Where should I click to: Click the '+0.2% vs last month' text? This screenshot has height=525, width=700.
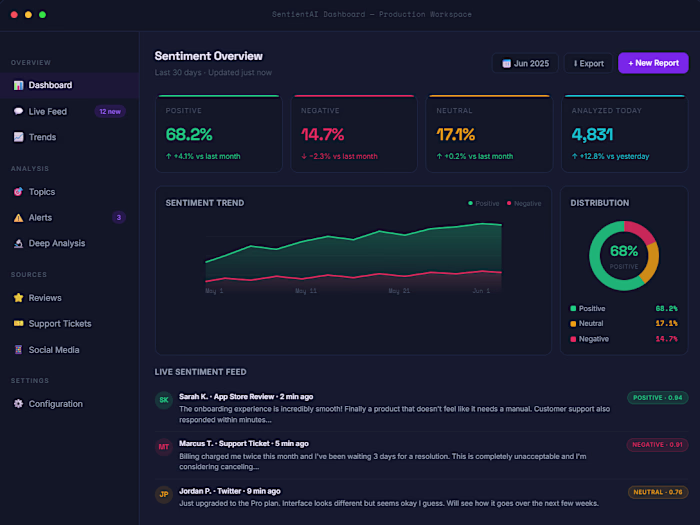pos(475,156)
